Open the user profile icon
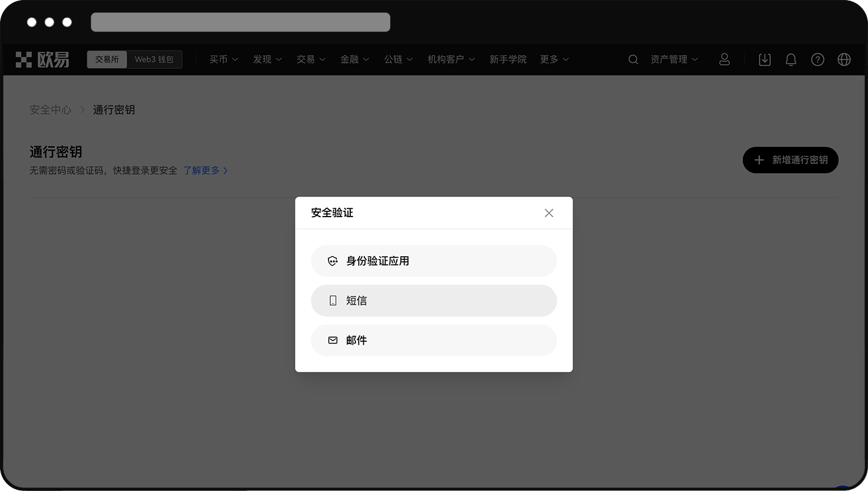Screen dimensions: 868x491 click(724, 60)
